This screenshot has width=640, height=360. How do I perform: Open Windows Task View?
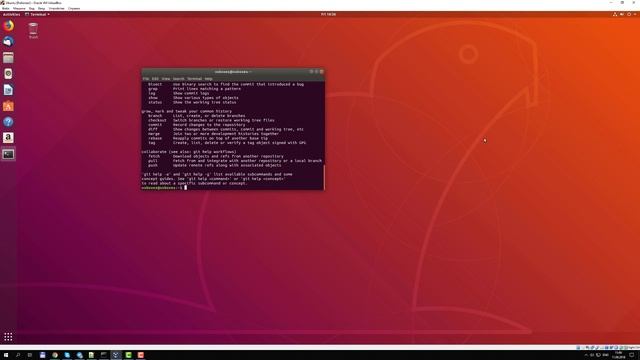[x=30, y=355]
